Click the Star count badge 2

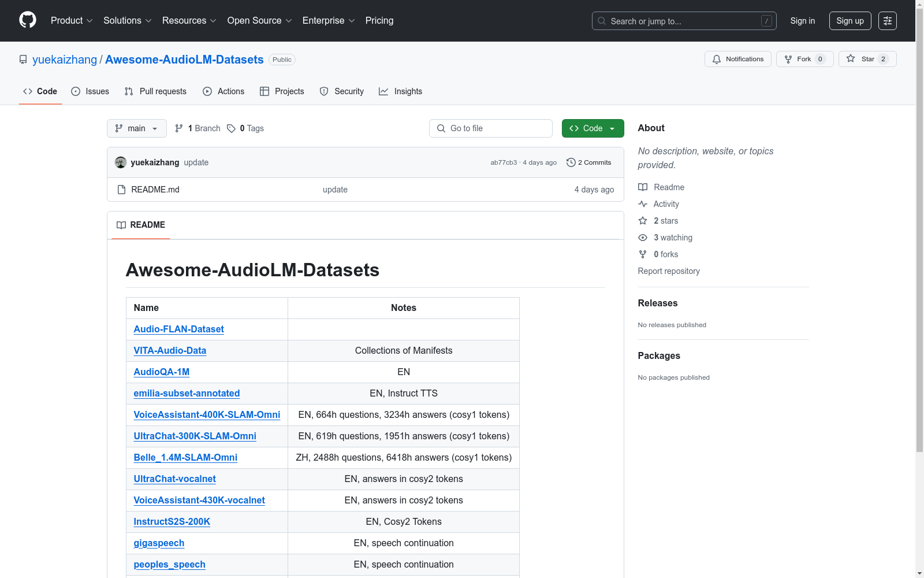point(883,59)
